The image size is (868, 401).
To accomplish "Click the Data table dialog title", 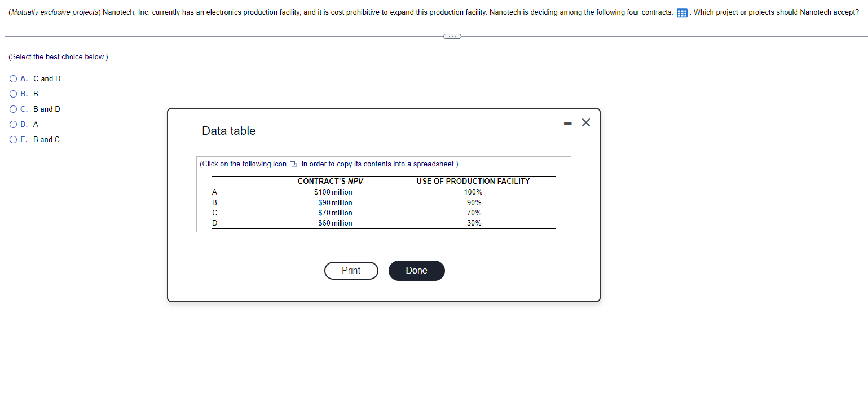I will (x=228, y=131).
